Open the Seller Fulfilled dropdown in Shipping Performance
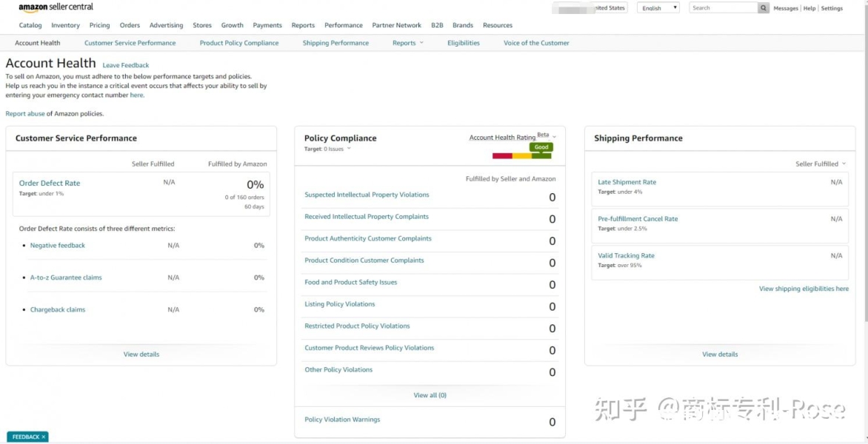Viewport: 868px width, 444px height. point(821,164)
